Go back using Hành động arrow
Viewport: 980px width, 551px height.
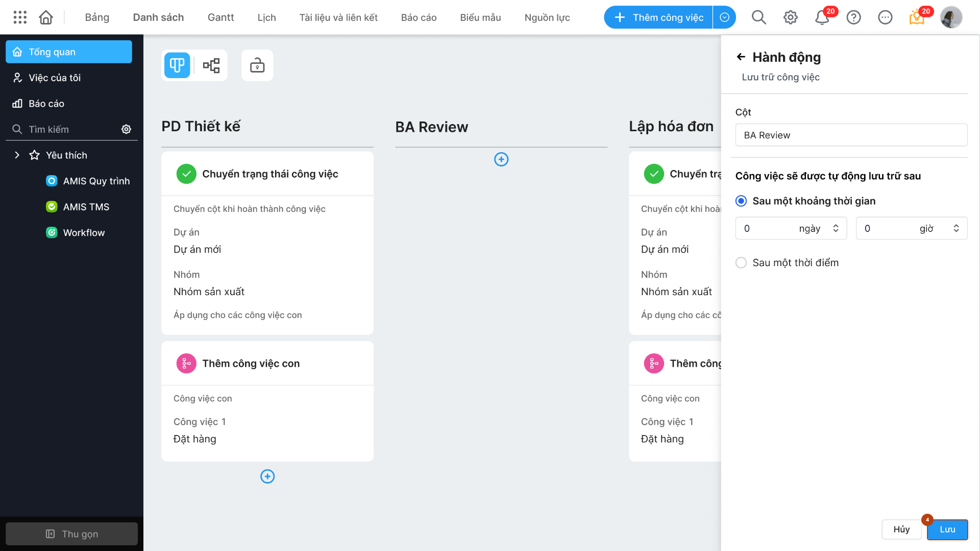741,57
